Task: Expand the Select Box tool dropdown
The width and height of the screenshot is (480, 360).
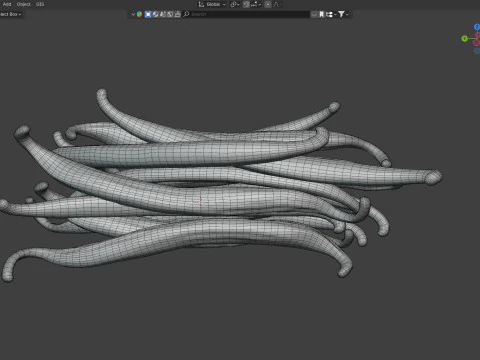Action: [11, 14]
